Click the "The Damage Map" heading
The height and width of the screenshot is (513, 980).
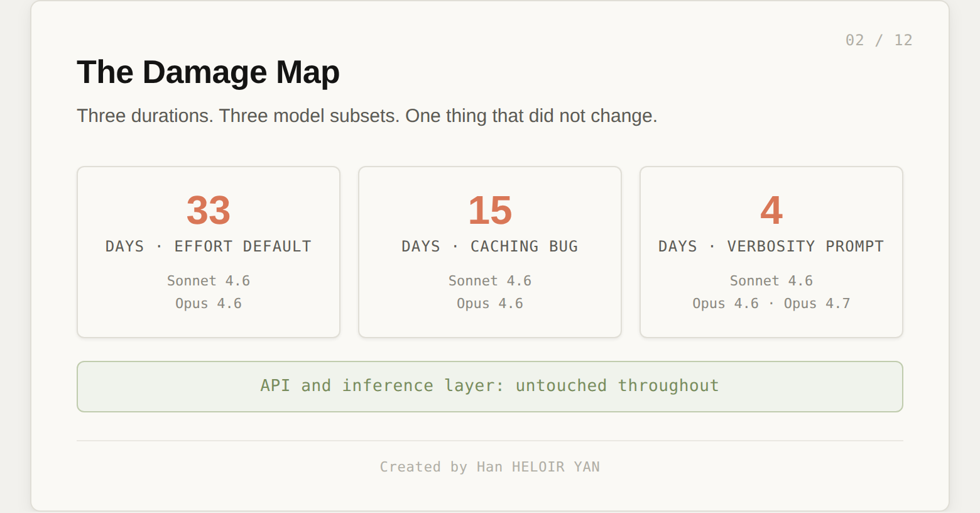[208, 72]
